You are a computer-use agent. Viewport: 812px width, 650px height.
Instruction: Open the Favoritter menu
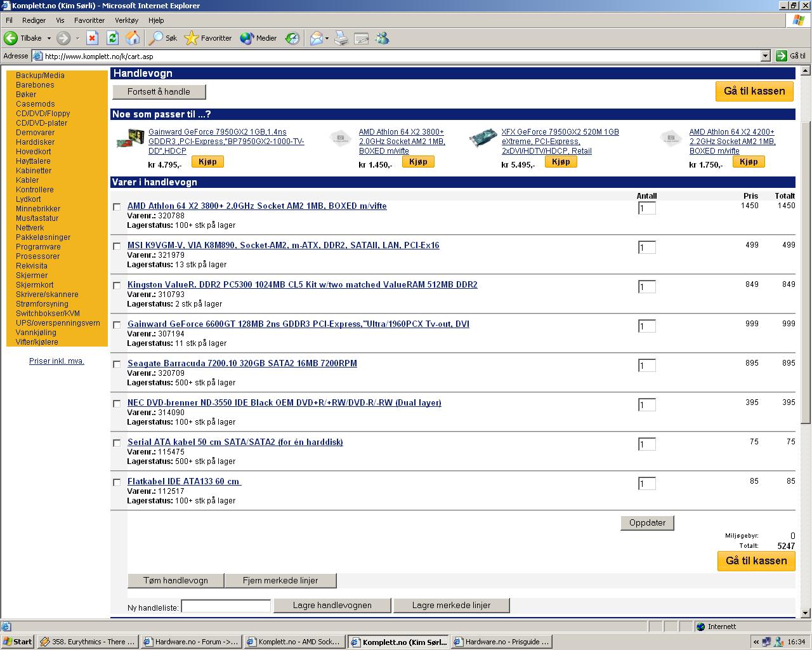[89, 20]
